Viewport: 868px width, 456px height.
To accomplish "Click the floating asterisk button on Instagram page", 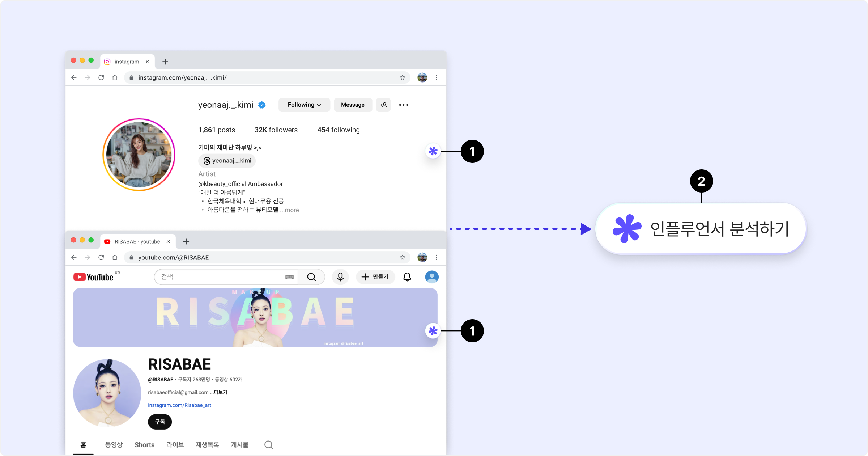I will pyautogui.click(x=433, y=151).
